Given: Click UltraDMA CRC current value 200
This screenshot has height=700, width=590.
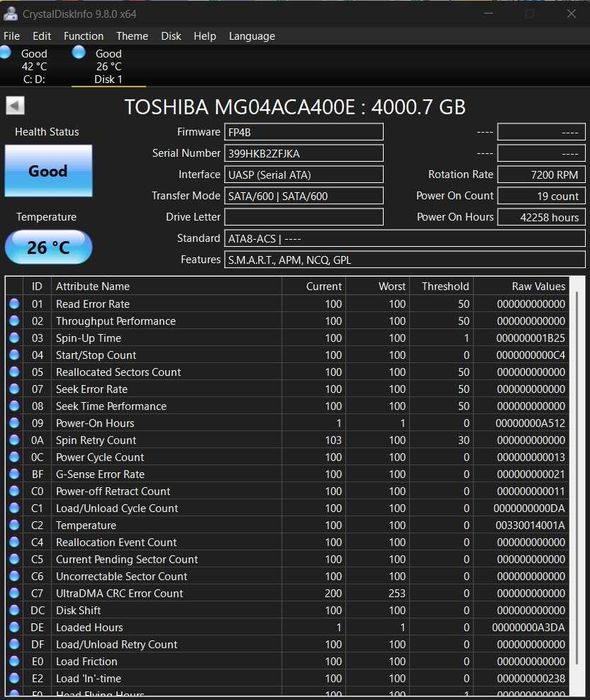Looking at the screenshot, I should tap(333, 593).
